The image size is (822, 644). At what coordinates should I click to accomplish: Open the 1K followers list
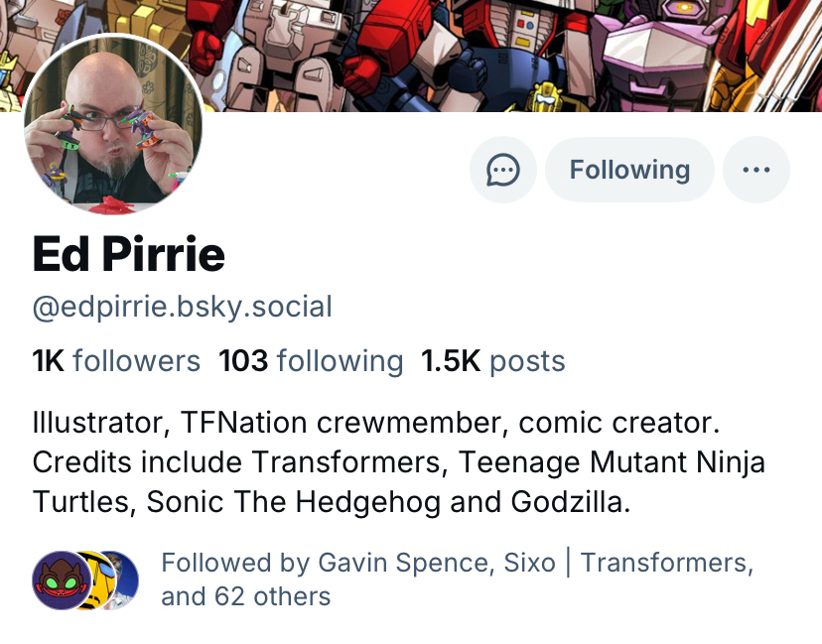click(x=116, y=360)
